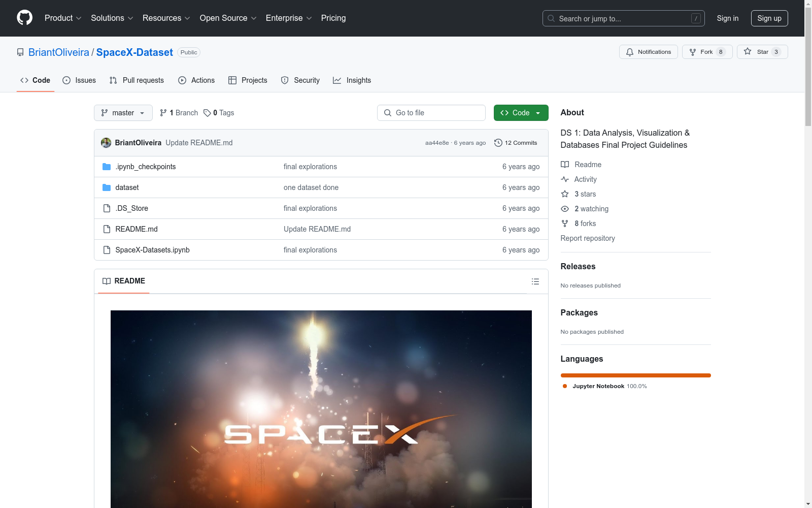Click the clock icon beside 12 Commits
The width and height of the screenshot is (812, 508).
tap(498, 143)
